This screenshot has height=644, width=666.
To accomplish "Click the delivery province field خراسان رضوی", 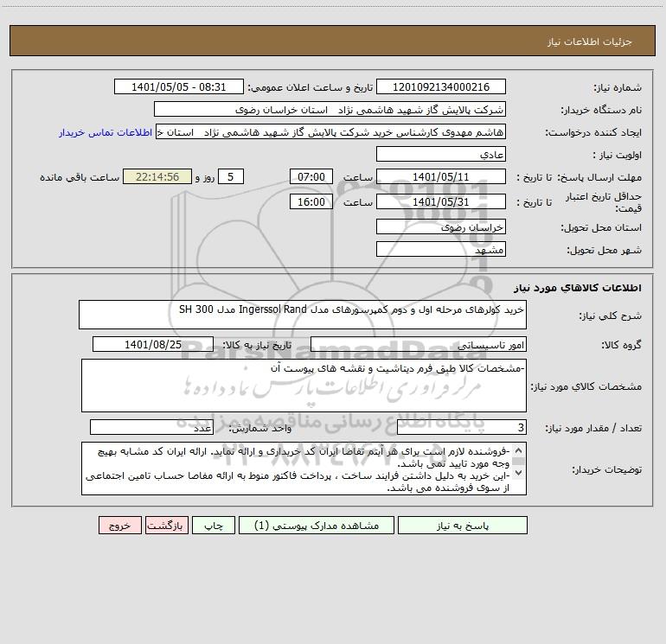I will pos(441,226).
